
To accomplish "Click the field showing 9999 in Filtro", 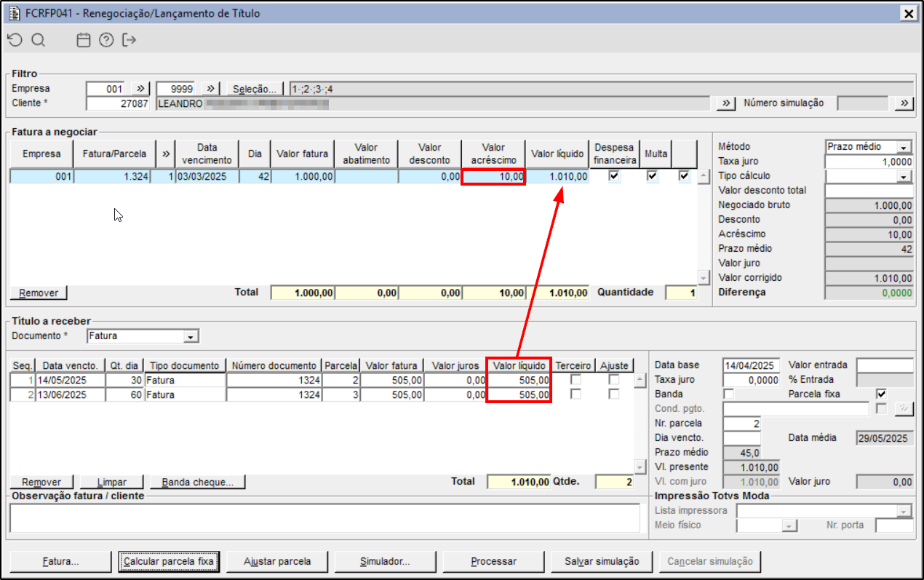I will (x=177, y=89).
